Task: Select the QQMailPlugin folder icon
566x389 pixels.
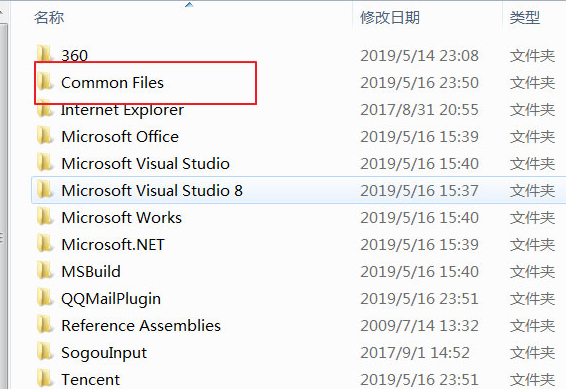Action: pos(45,298)
